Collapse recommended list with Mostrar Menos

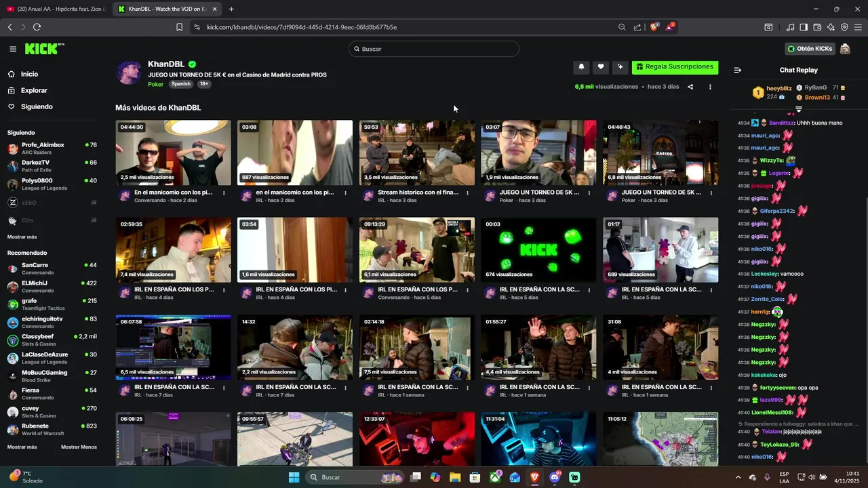[79, 447]
